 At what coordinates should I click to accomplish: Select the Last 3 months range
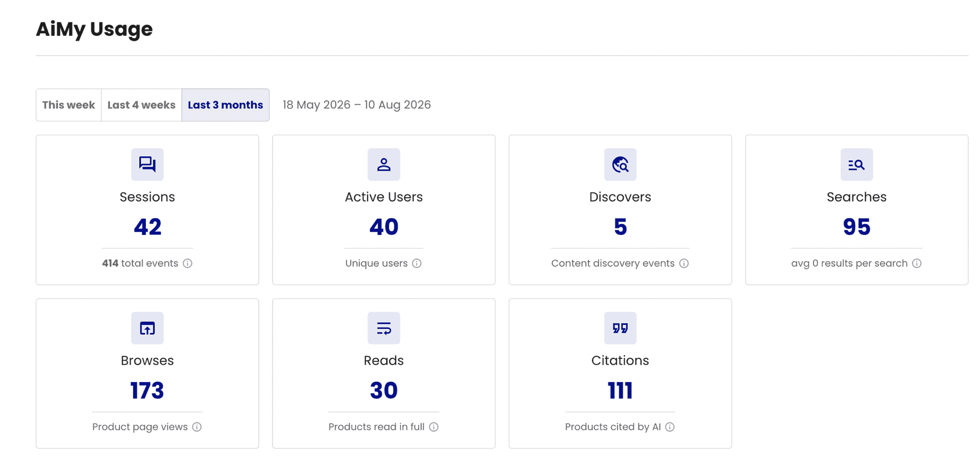226,105
